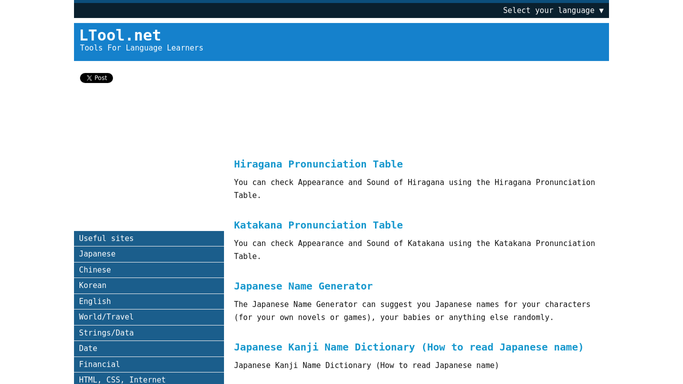Select Date in sidebar menu

149,348
